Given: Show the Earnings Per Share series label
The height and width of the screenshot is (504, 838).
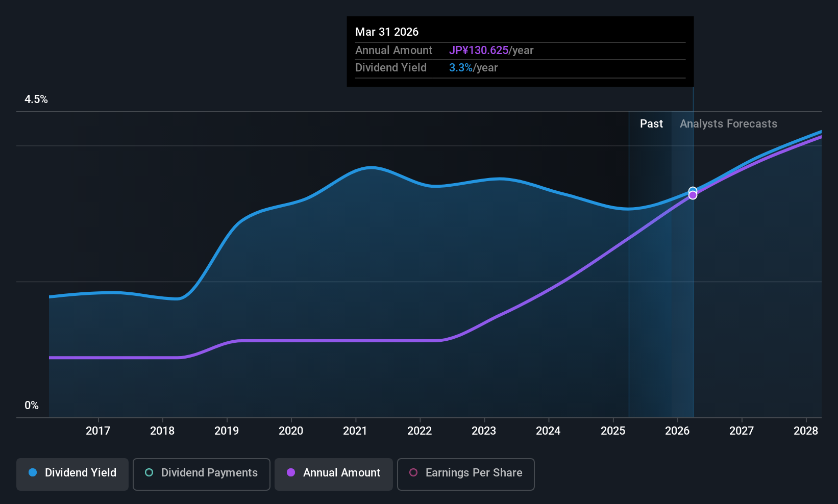Looking at the screenshot, I should [474, 473].
